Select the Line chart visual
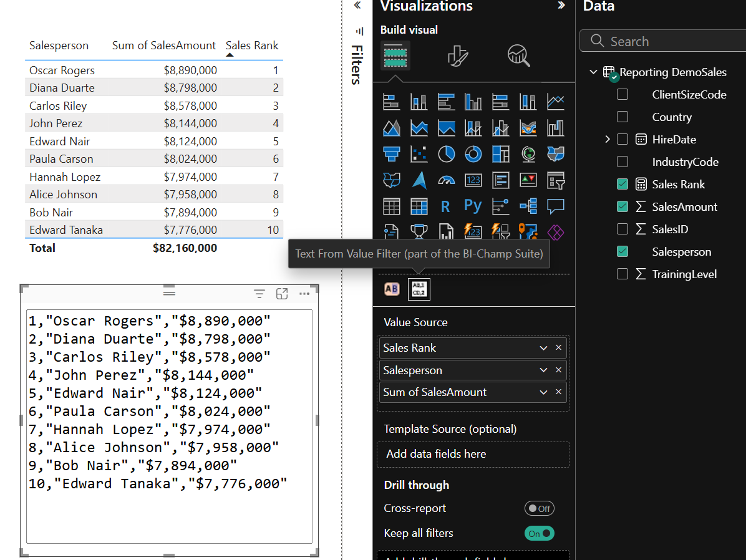 tap(556, 102)
